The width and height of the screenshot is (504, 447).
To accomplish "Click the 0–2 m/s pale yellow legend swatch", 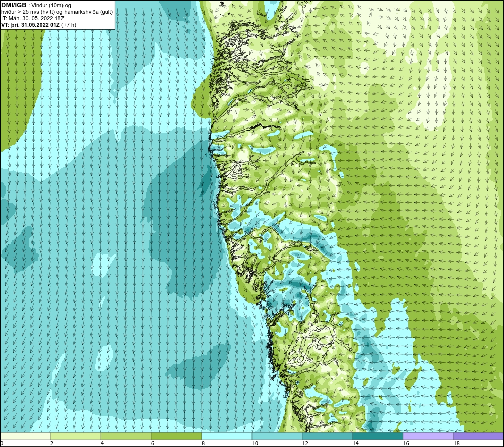I will click(x=25, y=436).
